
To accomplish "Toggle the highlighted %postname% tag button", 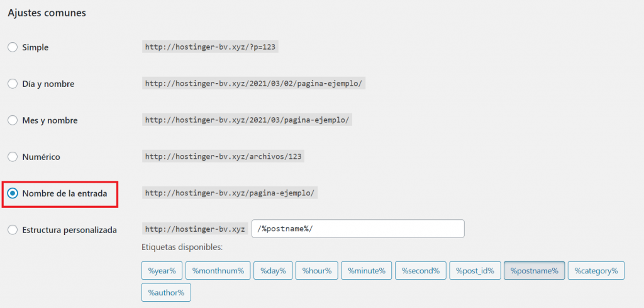I will [x=534, y=271].
